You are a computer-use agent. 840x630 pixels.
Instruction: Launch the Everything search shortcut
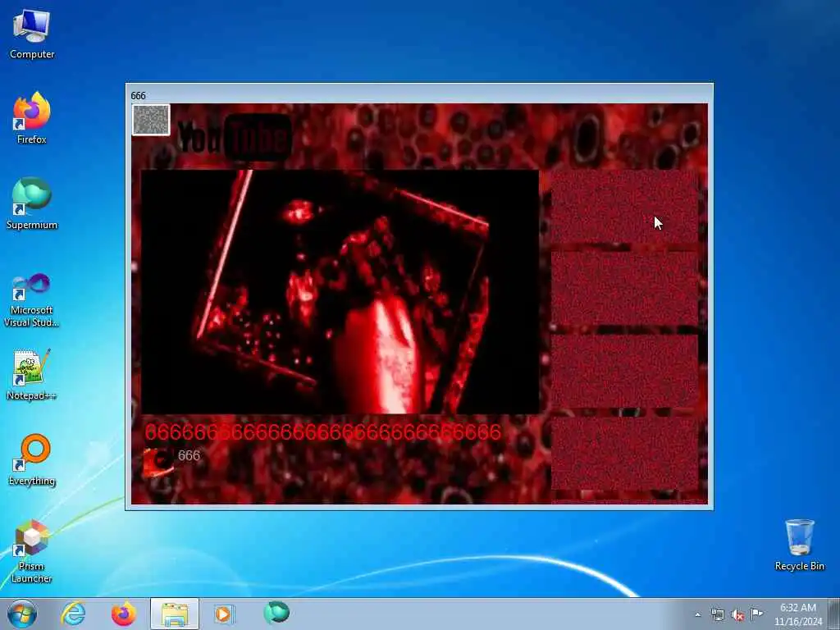click(32, 459)
